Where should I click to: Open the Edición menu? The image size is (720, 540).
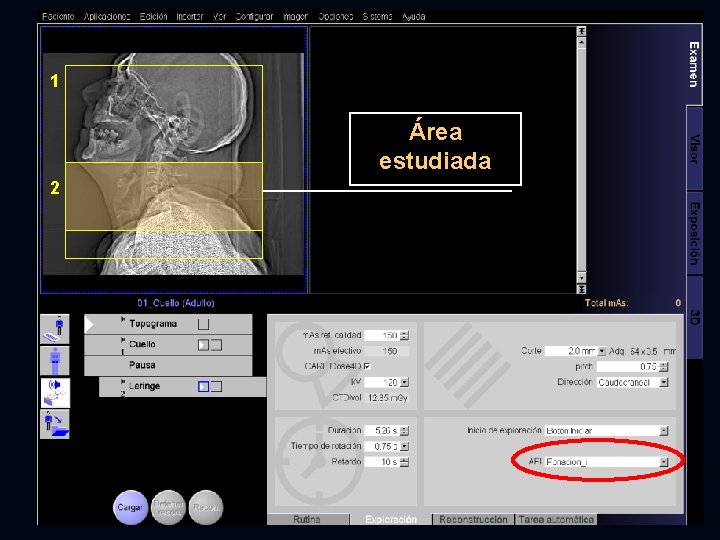[153, 17]
